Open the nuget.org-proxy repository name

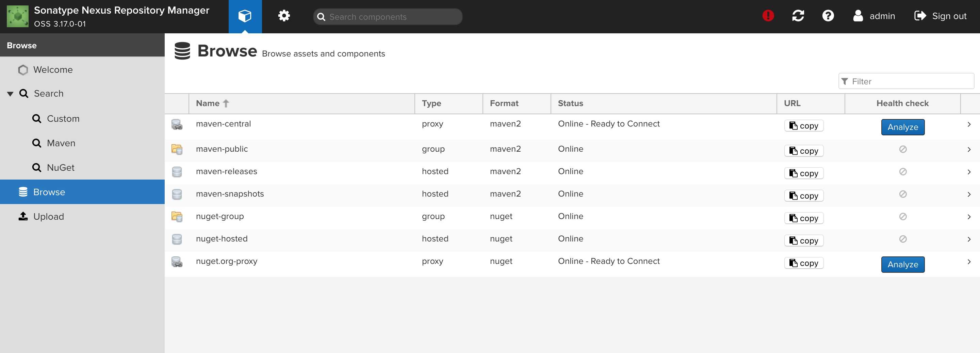click(227, 261)
